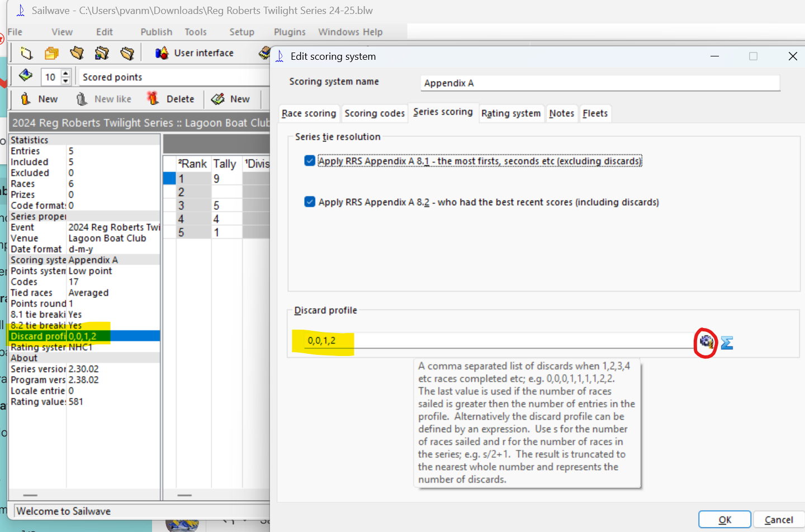
Task: Click the Welcome to Sailwave status bar
Action: tap(142, 511)
